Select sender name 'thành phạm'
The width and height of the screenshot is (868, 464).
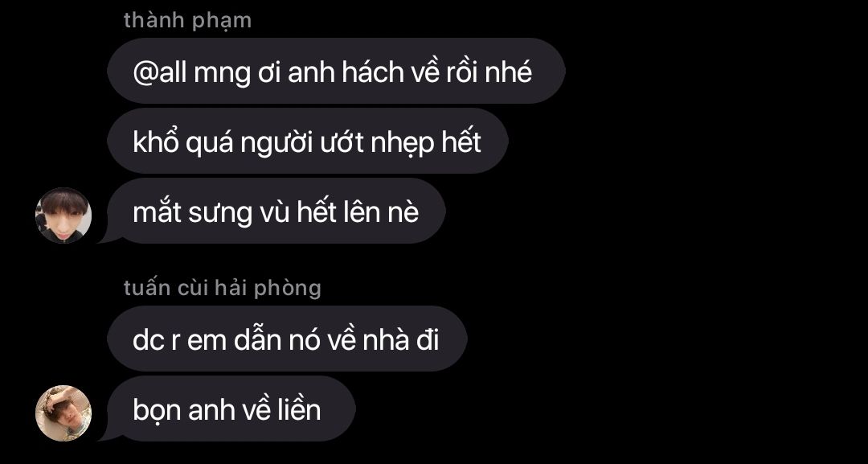click(x=187, y=20)
